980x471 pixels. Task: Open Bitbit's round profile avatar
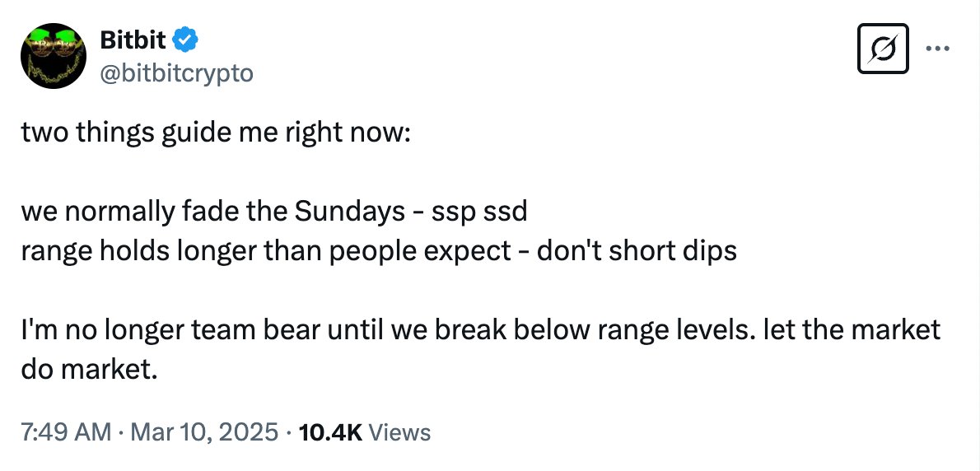pyautogui.click(x=54, y=56)
